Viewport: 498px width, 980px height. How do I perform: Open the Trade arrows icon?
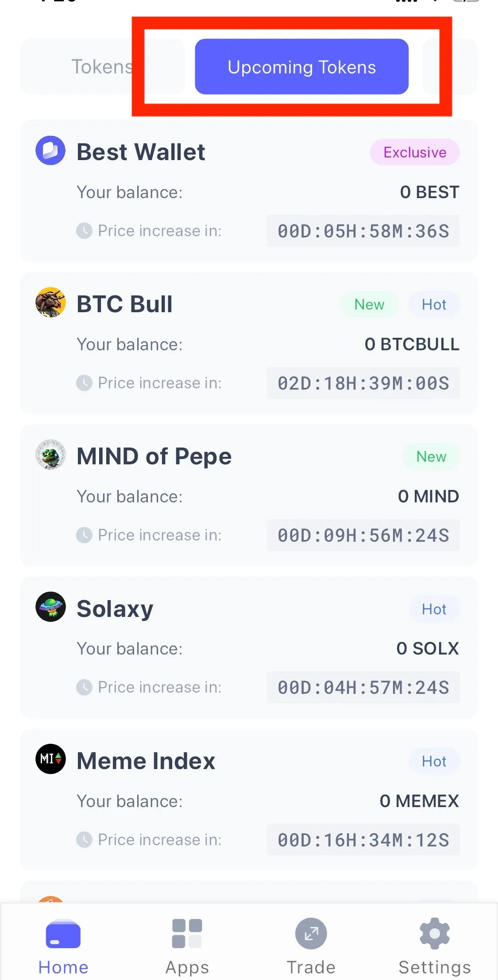pos(311,934)
